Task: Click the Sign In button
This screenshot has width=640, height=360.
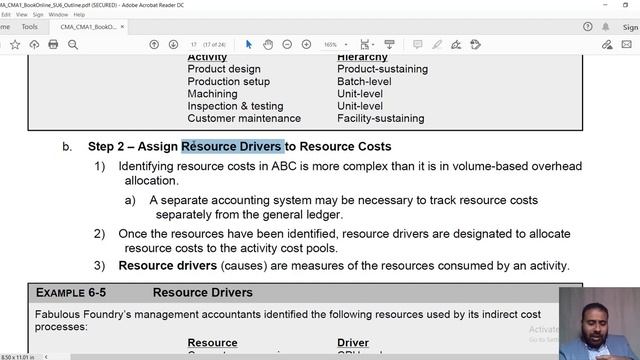Action: click(631, 27)
